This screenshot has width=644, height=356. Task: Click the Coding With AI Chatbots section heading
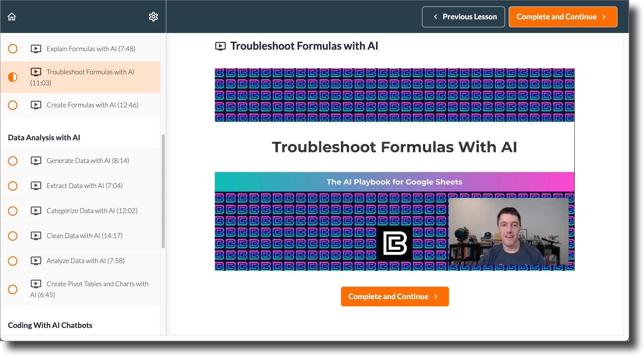(x=50, y=325)
